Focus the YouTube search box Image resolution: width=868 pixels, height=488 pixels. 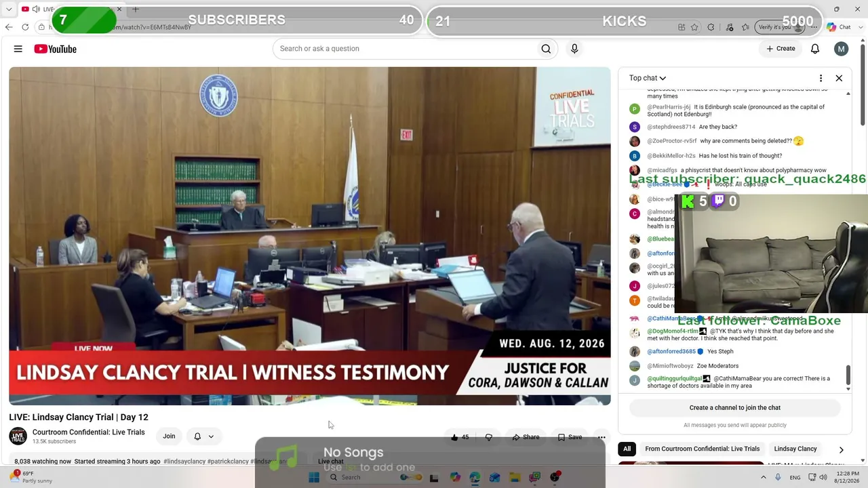click(403, 49)
